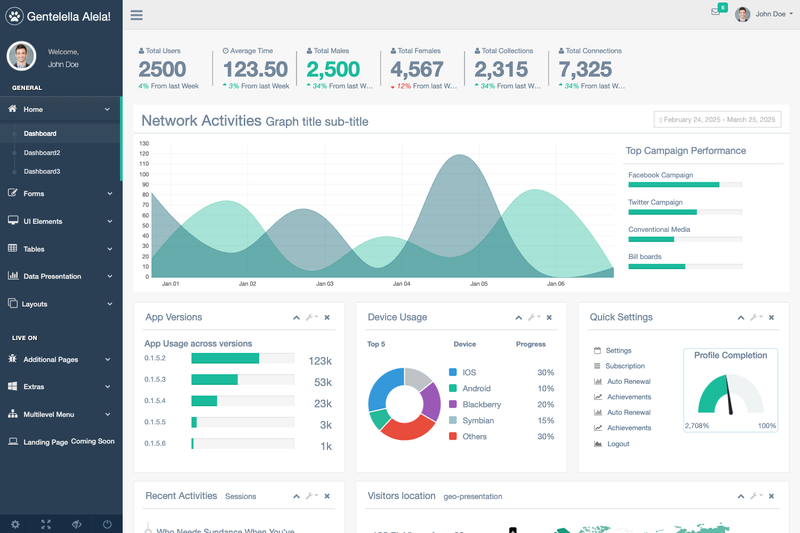
Task: Expand the Tables menu chevron
Action: point(109,249)
